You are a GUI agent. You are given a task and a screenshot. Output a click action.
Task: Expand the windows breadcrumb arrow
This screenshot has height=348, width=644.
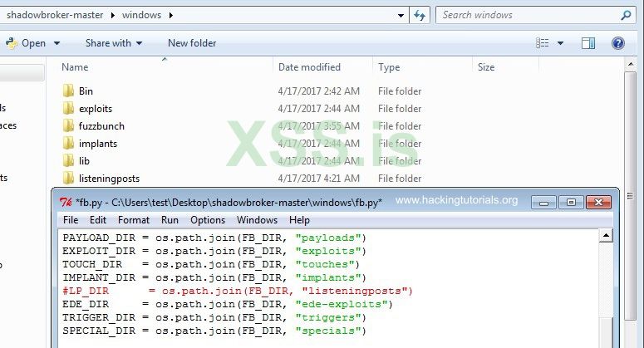coord(171,15)
